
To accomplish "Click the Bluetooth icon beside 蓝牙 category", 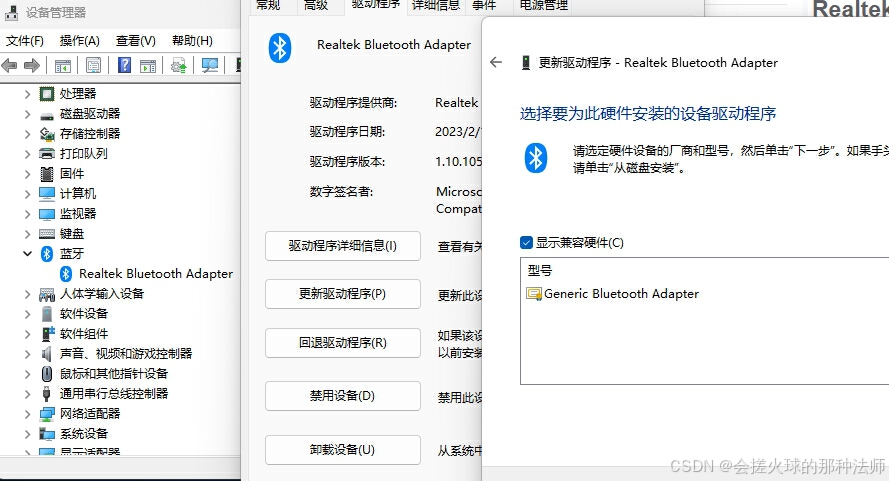I will tap(47, 254).
